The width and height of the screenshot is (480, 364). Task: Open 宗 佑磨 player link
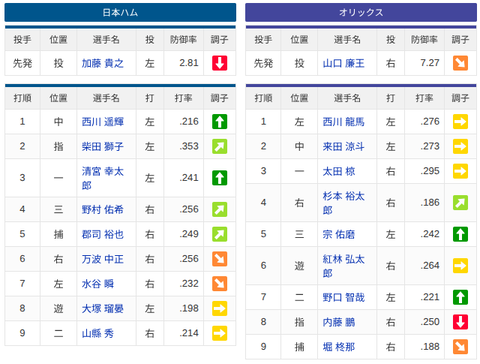click(x=339, y=234)
